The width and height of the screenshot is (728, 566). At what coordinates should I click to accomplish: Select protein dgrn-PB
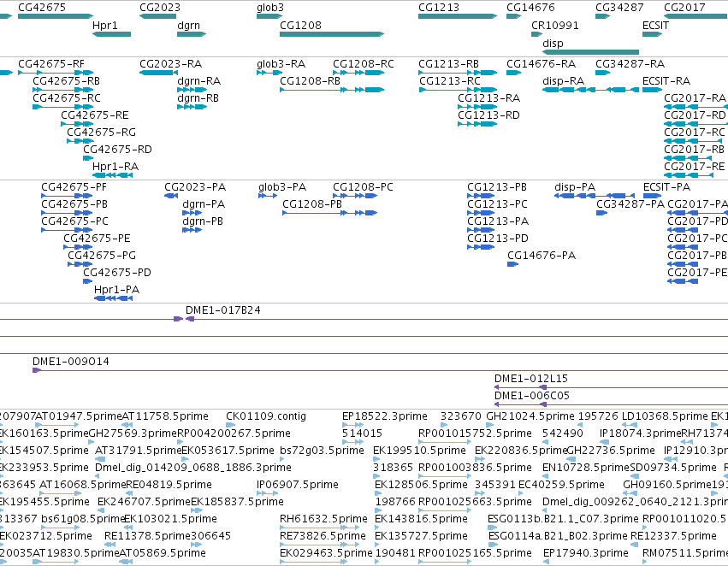pyautogui.click(x=192, y=230)
